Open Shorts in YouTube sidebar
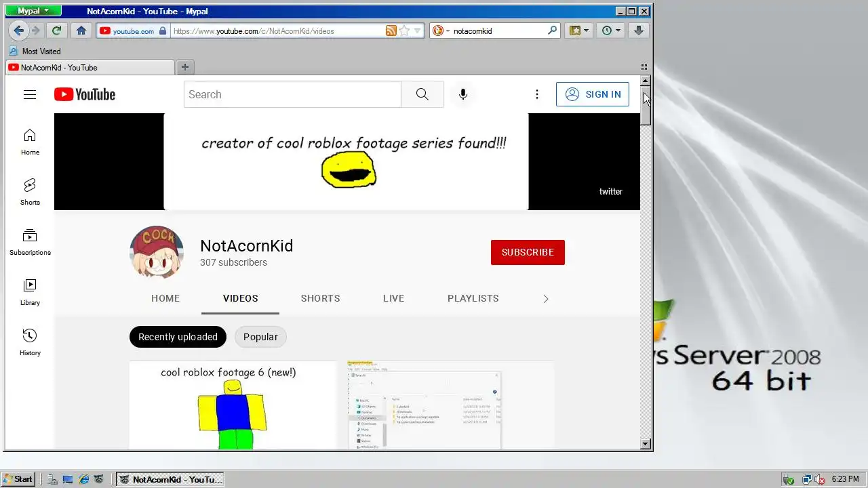Image resolution: width=868 pixels, height=488 pixels. click(30, 192)
